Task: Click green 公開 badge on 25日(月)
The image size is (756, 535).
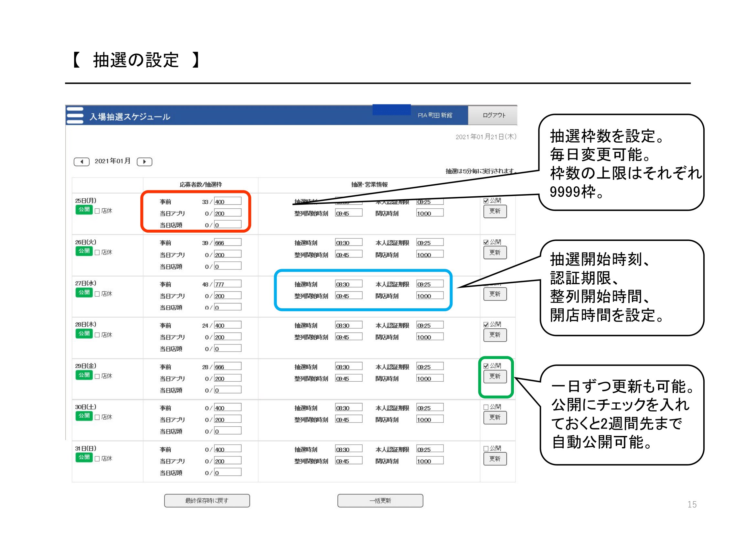Action: [84, 210]
